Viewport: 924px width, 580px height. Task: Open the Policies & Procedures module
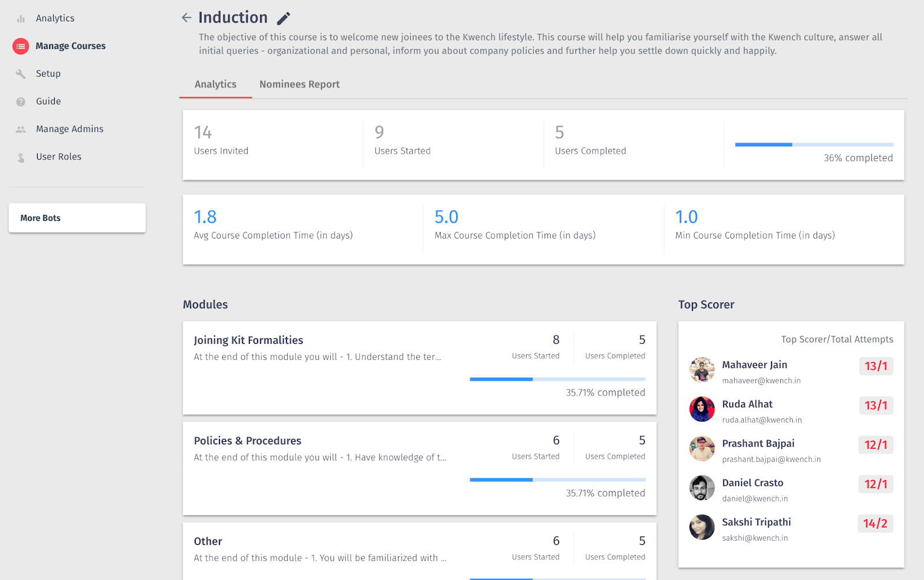(x=247, y=441)
